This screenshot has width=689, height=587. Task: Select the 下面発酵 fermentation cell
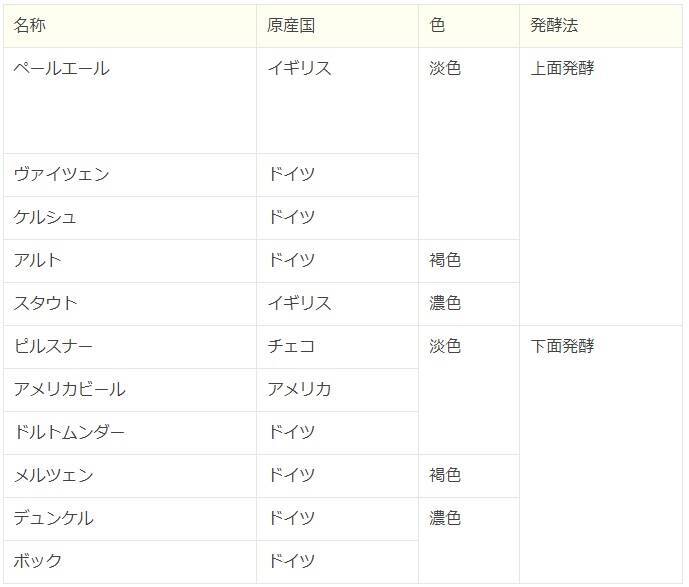point(562,347)
